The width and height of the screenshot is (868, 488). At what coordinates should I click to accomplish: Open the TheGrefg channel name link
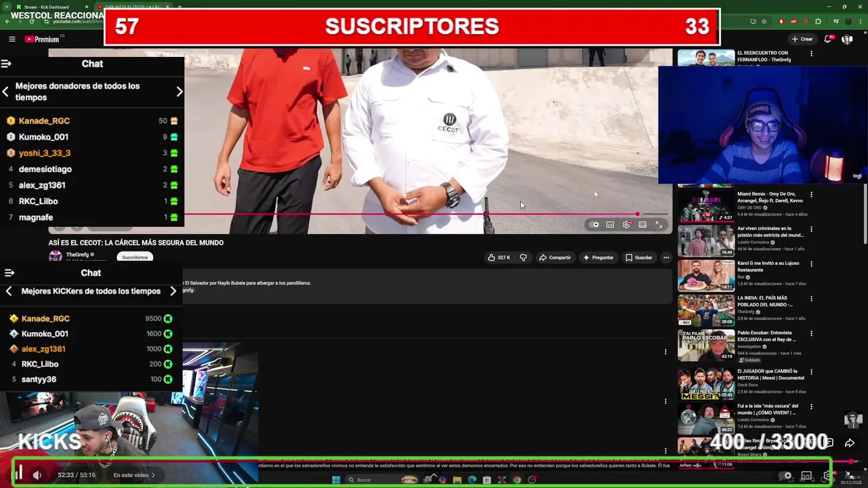point(77,255)
